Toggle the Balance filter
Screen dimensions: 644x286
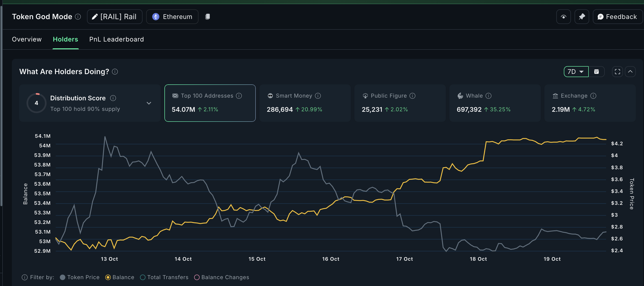click(x=108, y=277)
